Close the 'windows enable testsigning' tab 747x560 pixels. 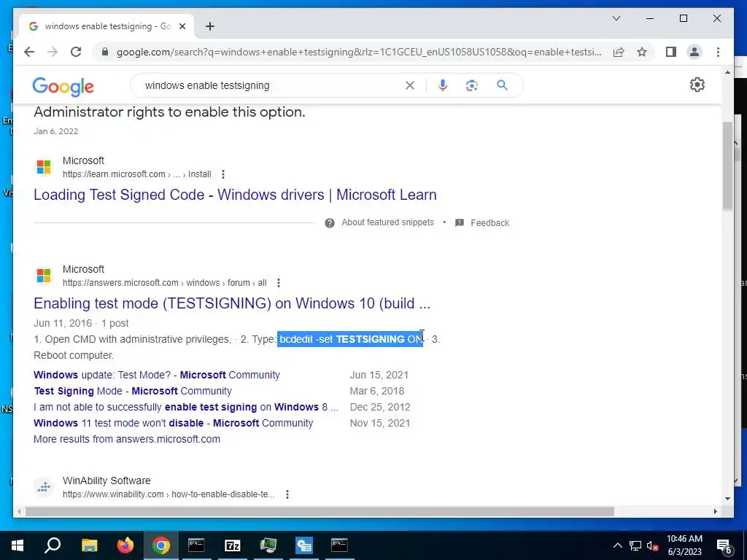182,26
